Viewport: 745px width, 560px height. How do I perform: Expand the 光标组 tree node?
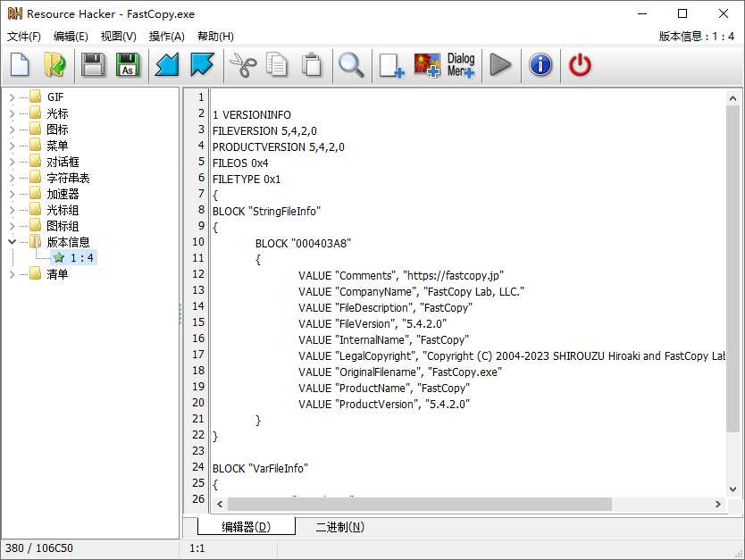tap(12, 210)
